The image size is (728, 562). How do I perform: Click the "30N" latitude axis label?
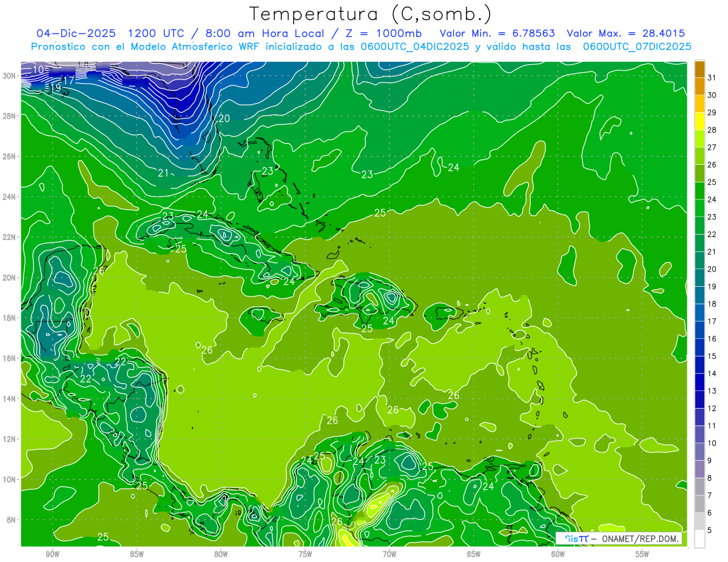[x=10, y=76]
